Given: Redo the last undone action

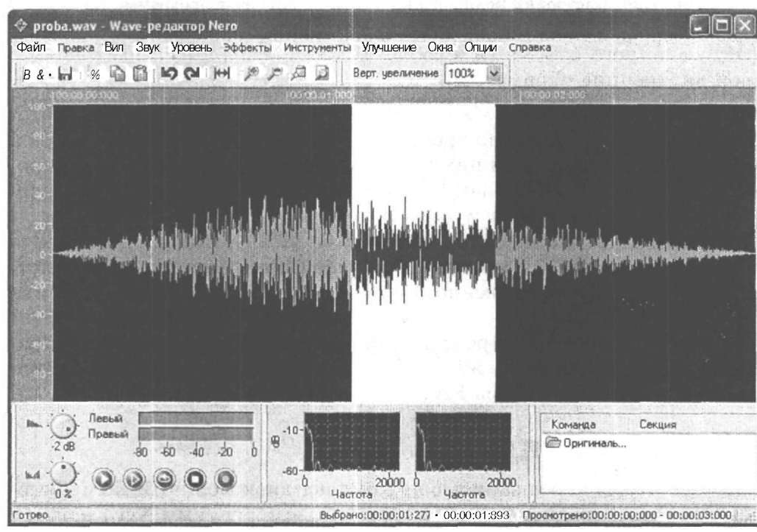Looking at the screenshot, I should coord(192,74).
